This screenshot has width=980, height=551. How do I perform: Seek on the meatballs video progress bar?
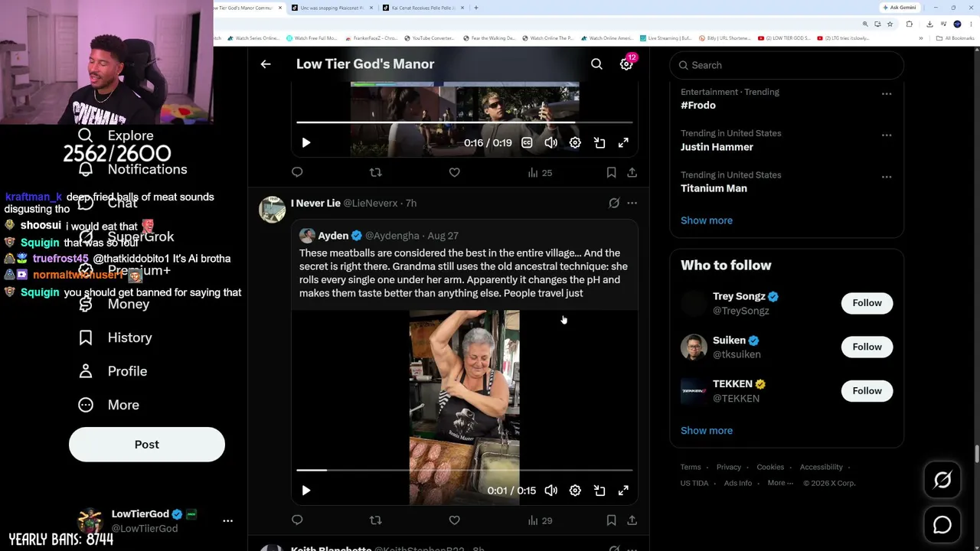tap(465, 470)
